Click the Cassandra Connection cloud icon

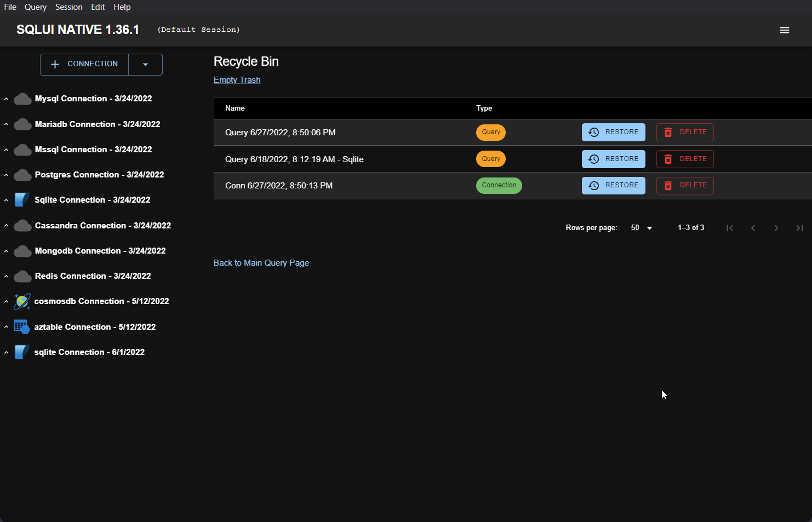pyautogui.click(x=22, y=226)
